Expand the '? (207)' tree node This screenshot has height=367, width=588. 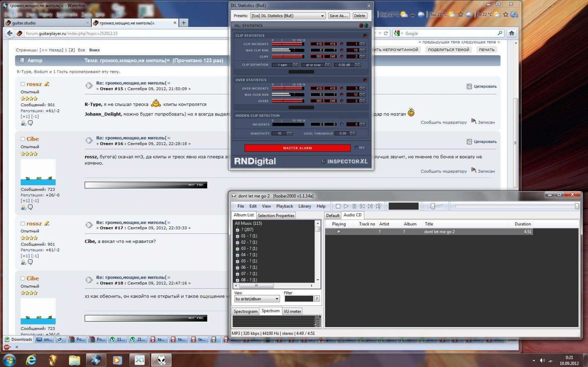(238, 230)
